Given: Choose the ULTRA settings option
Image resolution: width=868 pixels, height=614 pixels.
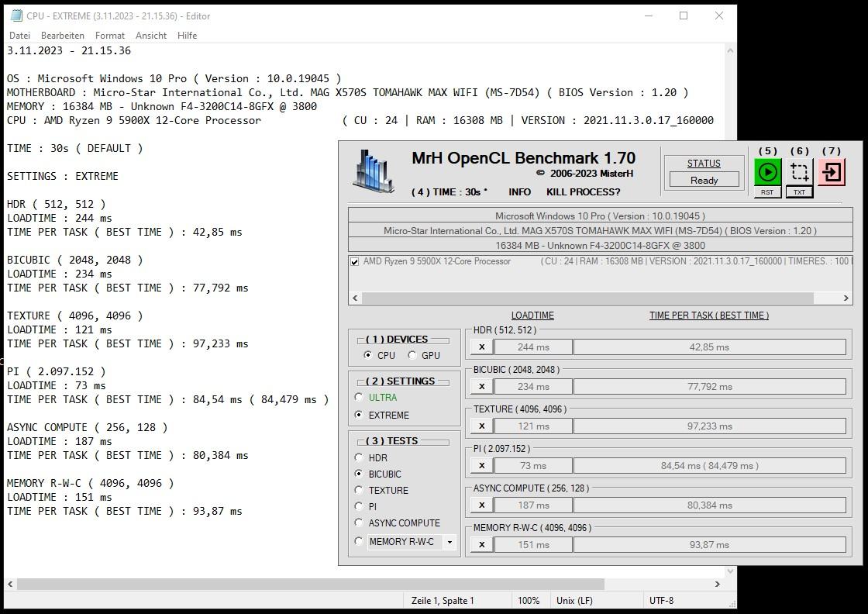Looking at the screenshot, I should [x=359, y=397].
